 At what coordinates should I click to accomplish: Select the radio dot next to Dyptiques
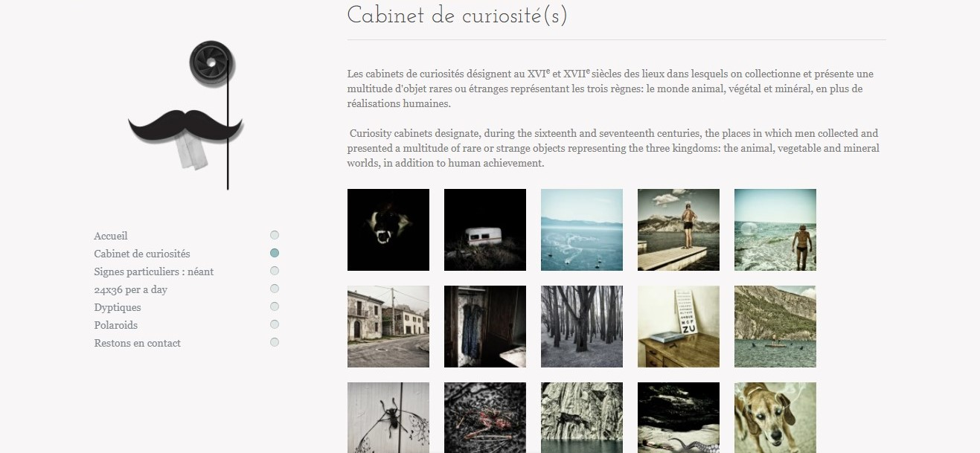275,306
